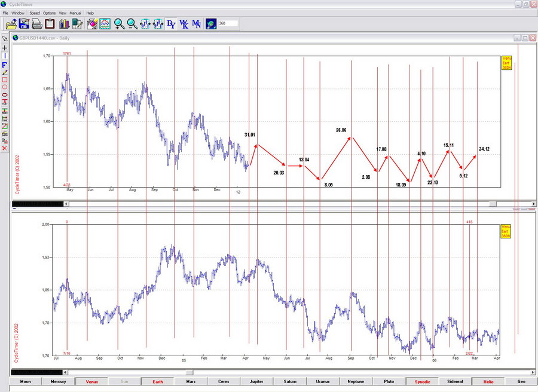The width and height of the screenshot is (538, 392).
Task: Click the Zoom In magnifier icon
Action: pyautogui.click(x=119, y=24)
